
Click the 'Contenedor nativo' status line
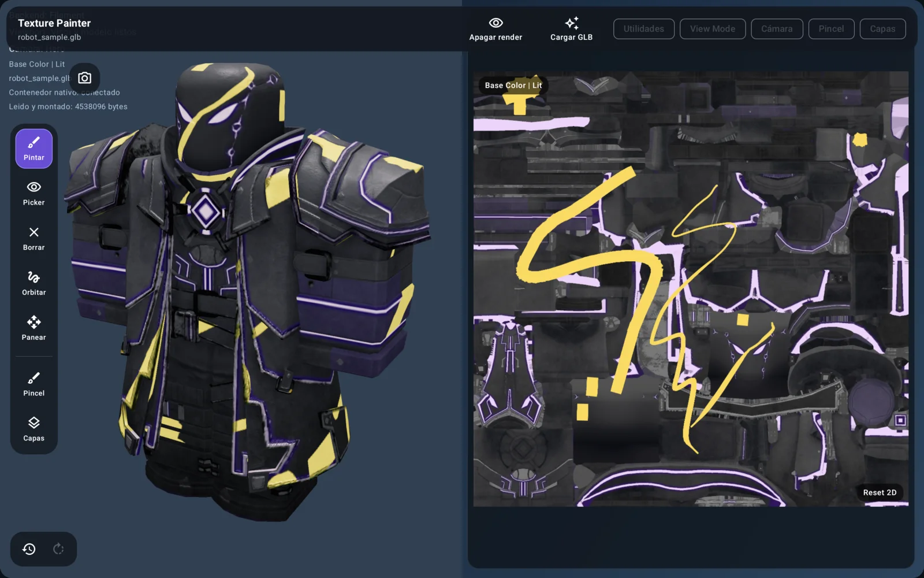pyautogui.click(x=64, y=92)
